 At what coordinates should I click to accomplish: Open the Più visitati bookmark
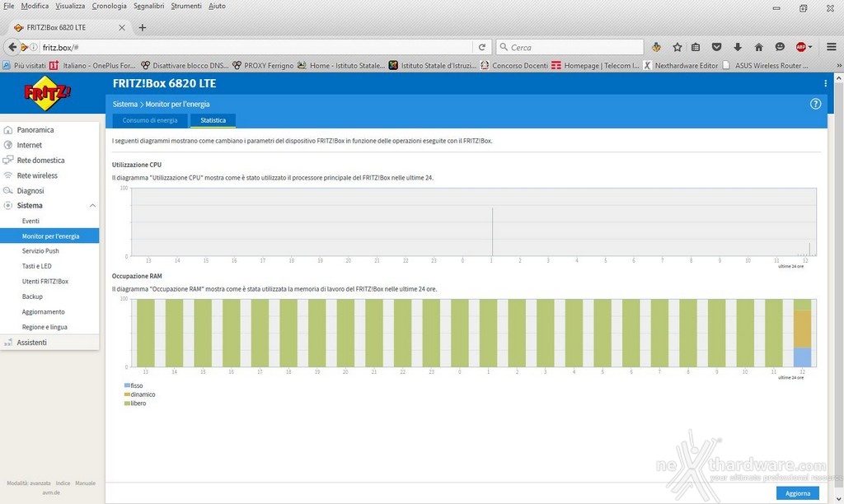tap(25, 66)
